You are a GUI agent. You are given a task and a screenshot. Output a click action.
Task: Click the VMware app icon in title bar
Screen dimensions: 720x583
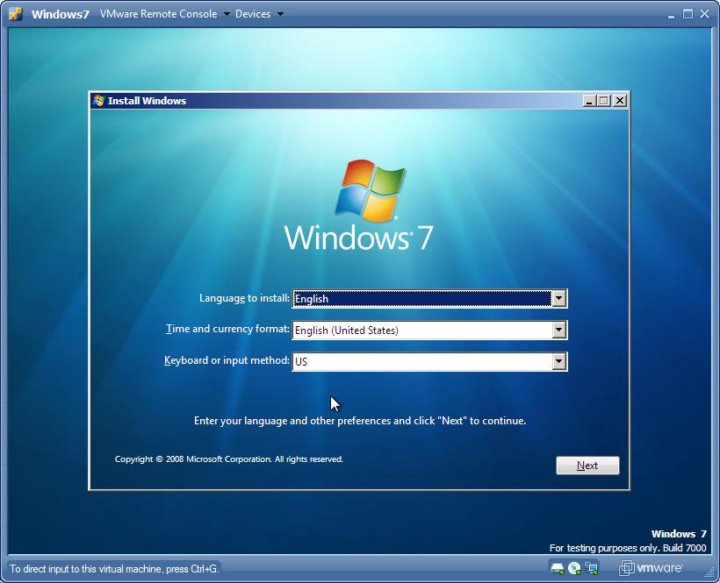[x=15, y=14]
